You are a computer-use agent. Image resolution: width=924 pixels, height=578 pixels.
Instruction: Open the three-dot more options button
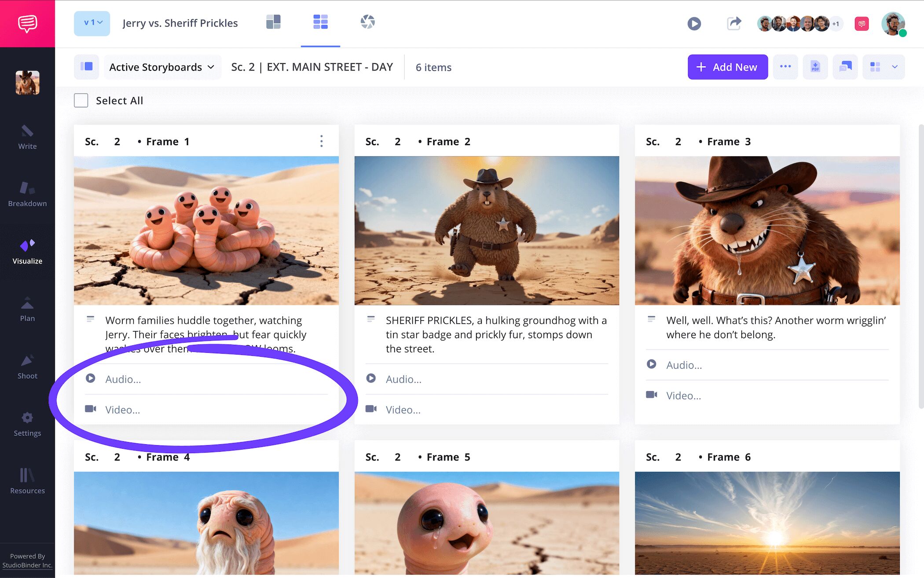785,67
